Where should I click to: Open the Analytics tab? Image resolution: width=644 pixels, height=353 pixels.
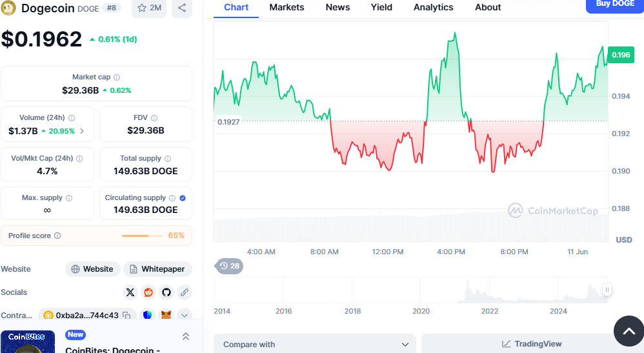coord(433,8)
